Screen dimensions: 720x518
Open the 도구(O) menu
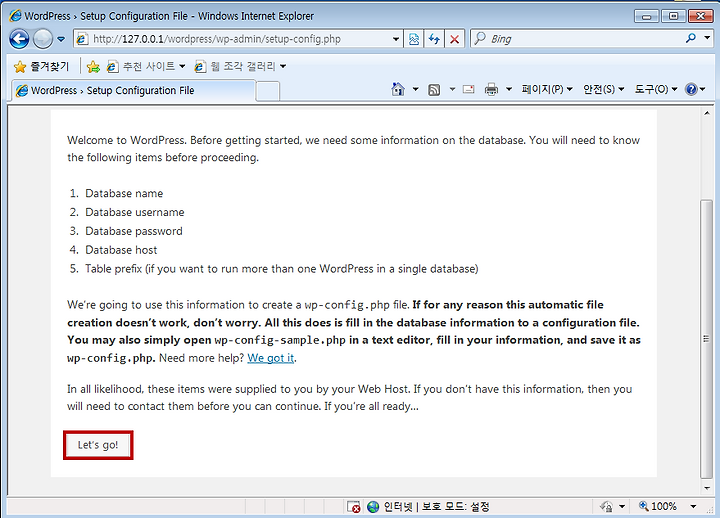656,89
